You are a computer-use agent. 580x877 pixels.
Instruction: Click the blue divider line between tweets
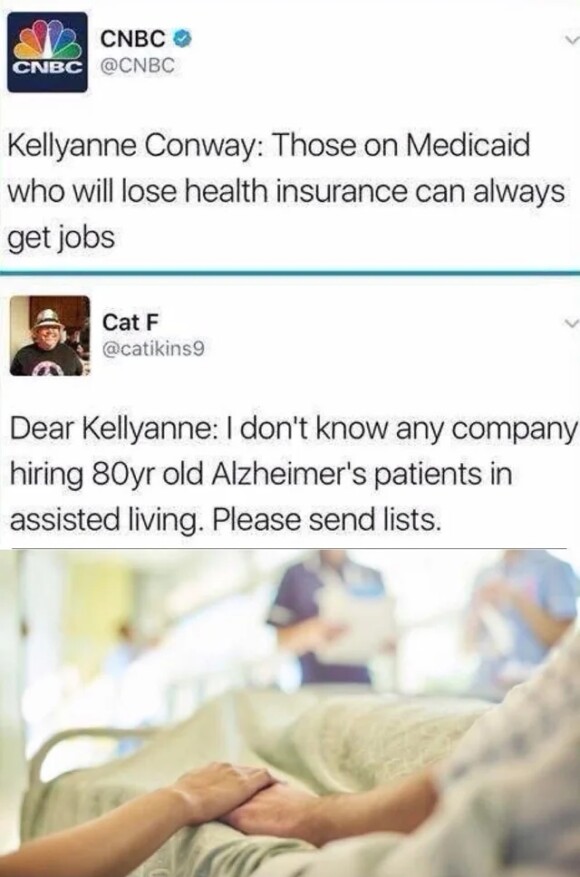(290, 273)
